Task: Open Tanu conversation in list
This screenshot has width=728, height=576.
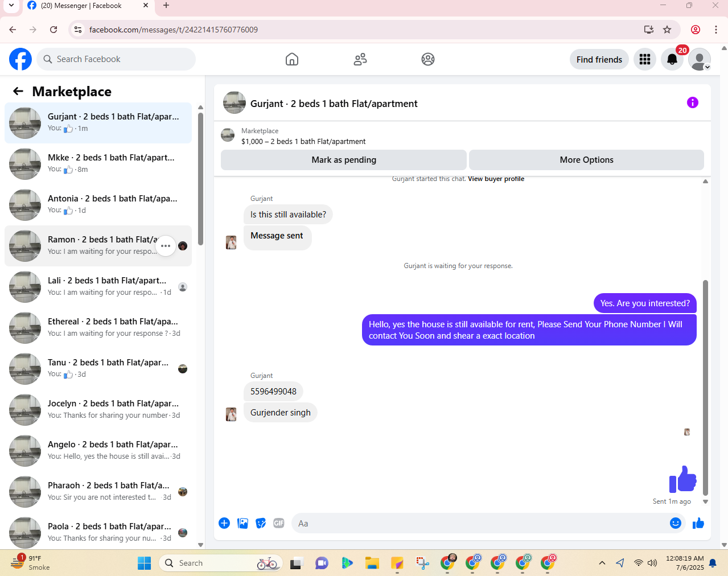Action: 98,369
